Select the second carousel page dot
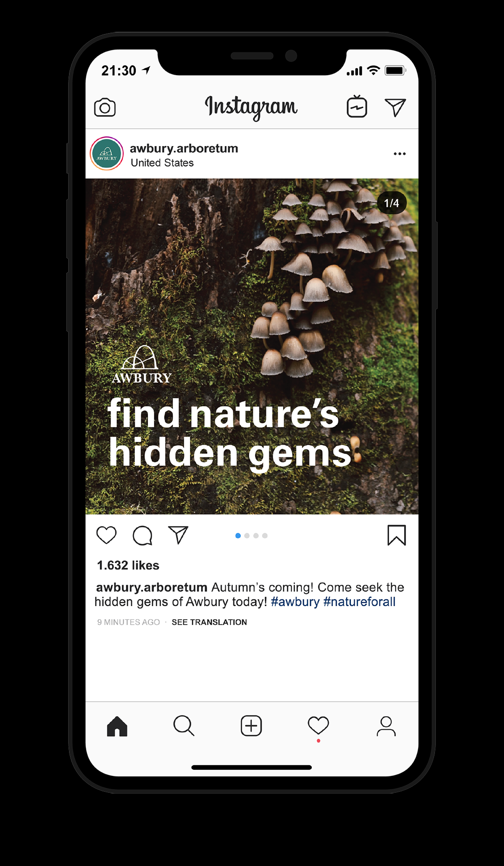Image resolution: width=504 pixels, height=866 pixels. click(247, 536)
